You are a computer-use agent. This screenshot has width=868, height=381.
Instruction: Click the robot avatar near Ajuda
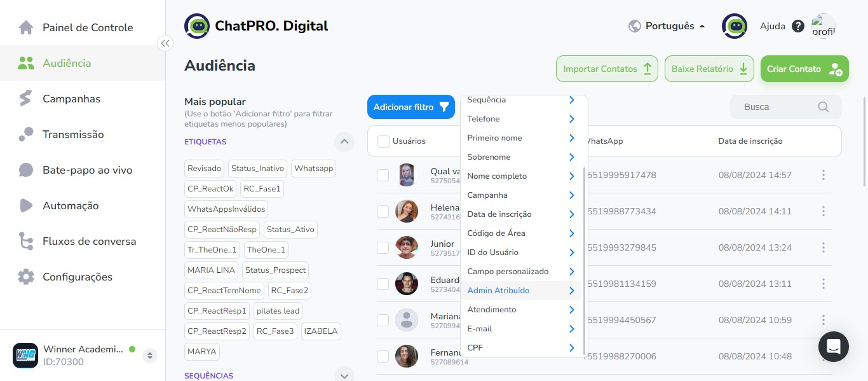coord(735,26)
